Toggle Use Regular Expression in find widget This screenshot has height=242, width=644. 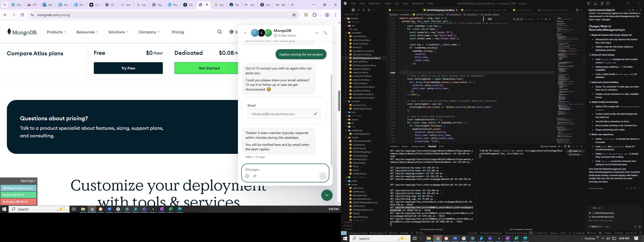pyautogui.click(x=521, y=19)
